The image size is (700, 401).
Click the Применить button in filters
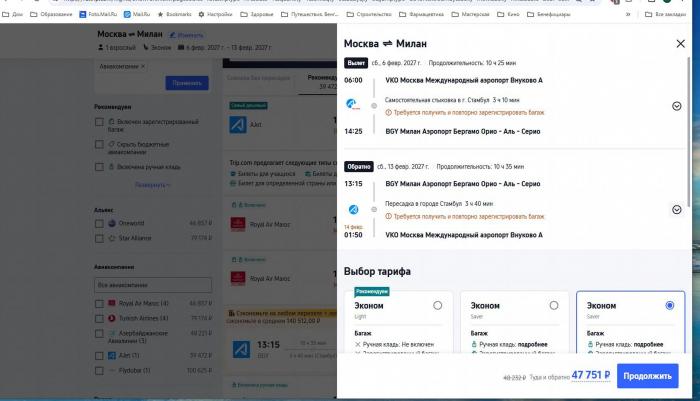coord(187,83)
